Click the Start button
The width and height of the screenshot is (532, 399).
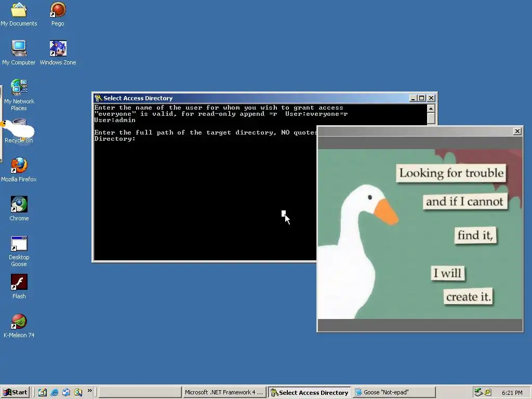15,392
